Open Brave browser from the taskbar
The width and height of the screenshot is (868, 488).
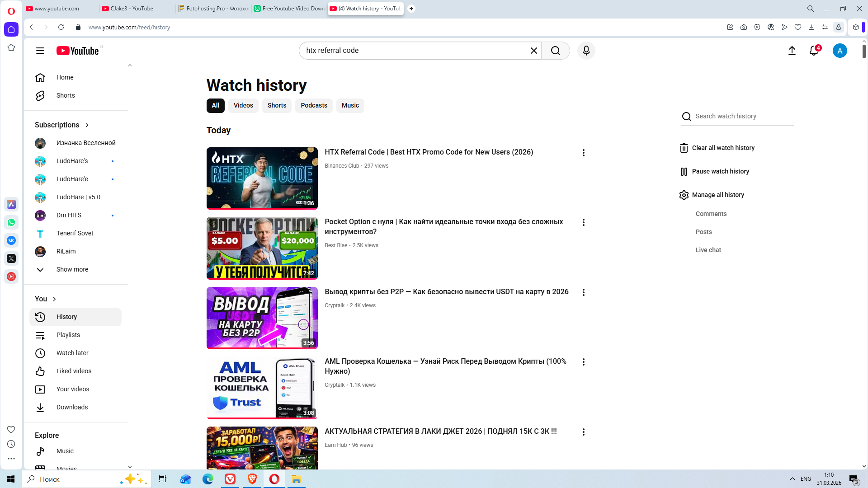tap(252, 479)
